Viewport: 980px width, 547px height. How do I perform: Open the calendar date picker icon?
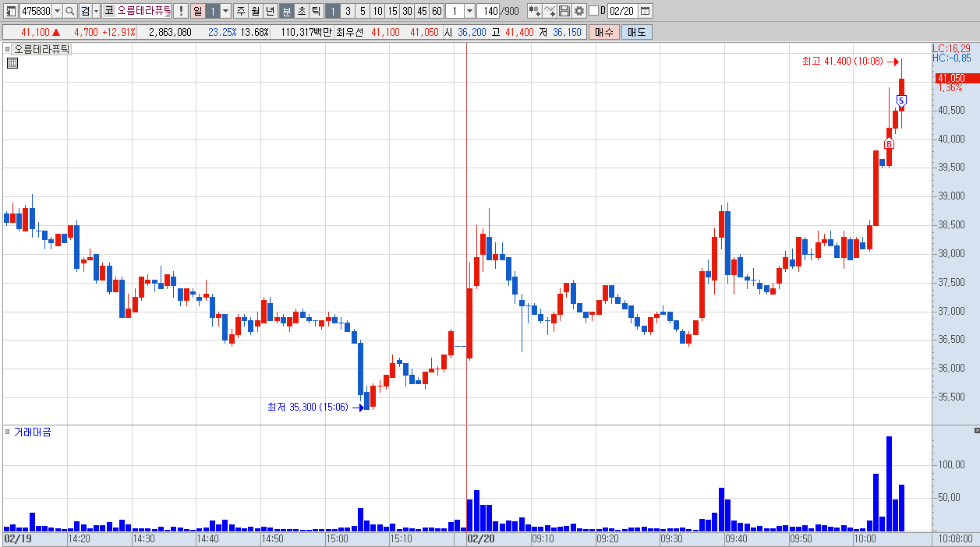click(646, 11)
